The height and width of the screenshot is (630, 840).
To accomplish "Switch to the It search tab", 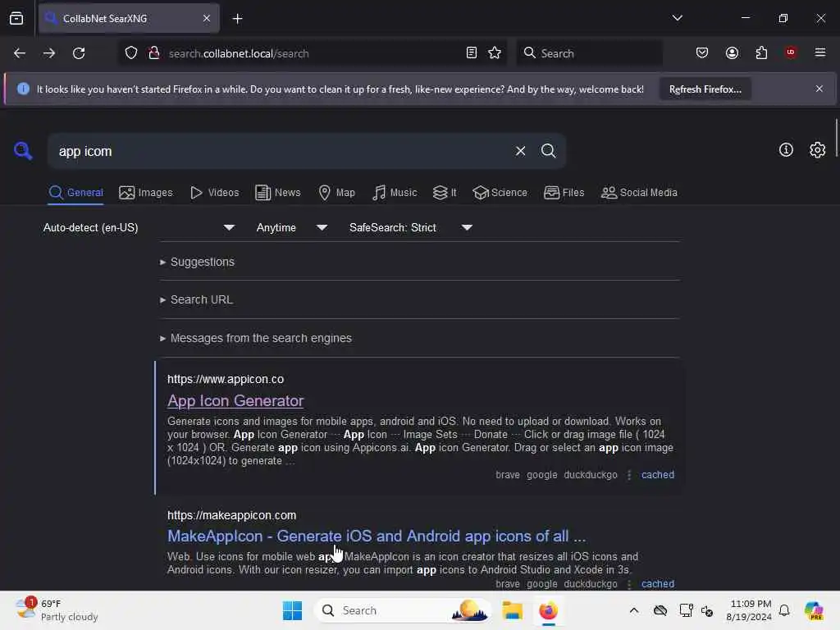I will [445, 192].
